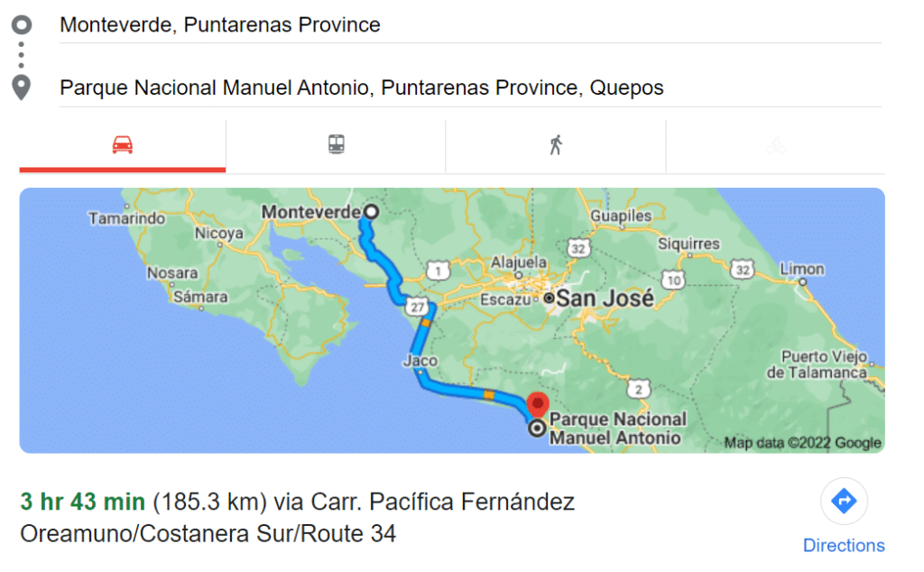924x572 pixels.
Task: Click the vertical dots between route fields
Action: pos(21,56)
